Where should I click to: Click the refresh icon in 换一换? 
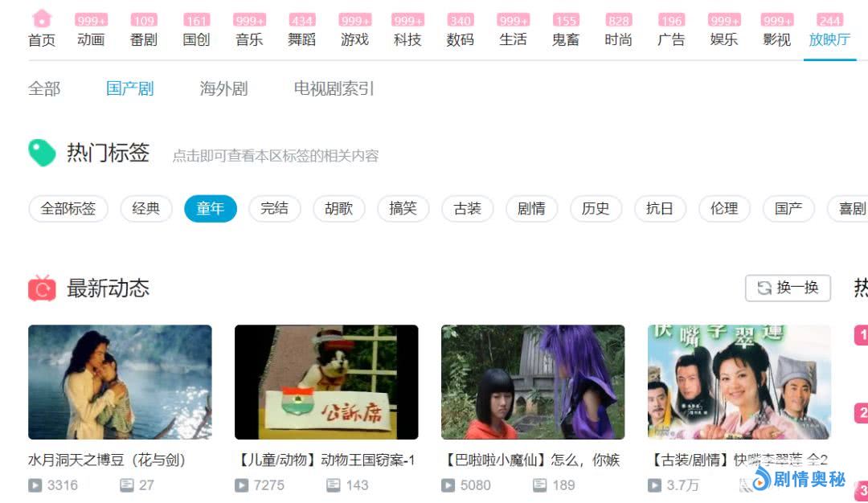[x=764, y=288]
